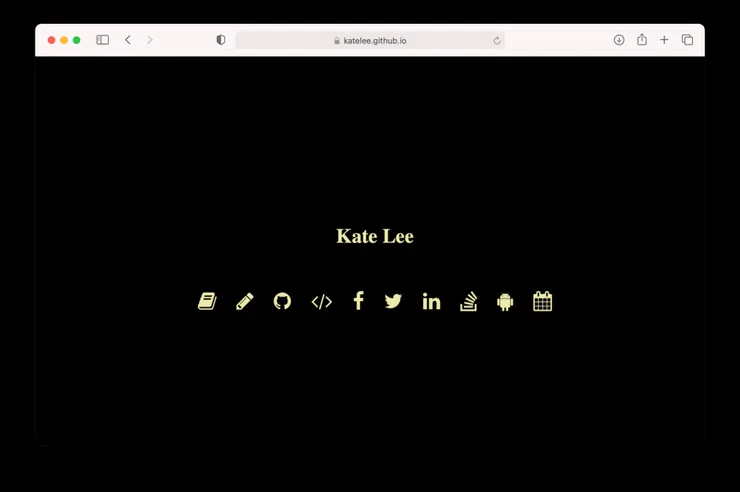Show the tab overview
This screenshot has height=492, width=740.
click(x=687, y=40)
